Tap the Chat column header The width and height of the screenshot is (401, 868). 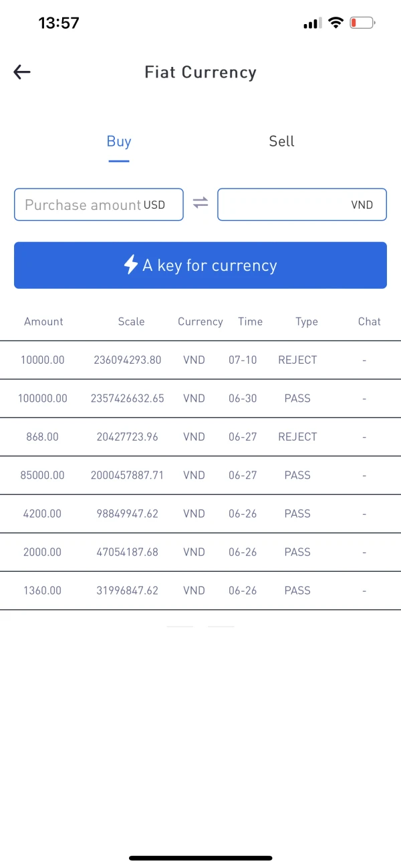tap(369, 322)
